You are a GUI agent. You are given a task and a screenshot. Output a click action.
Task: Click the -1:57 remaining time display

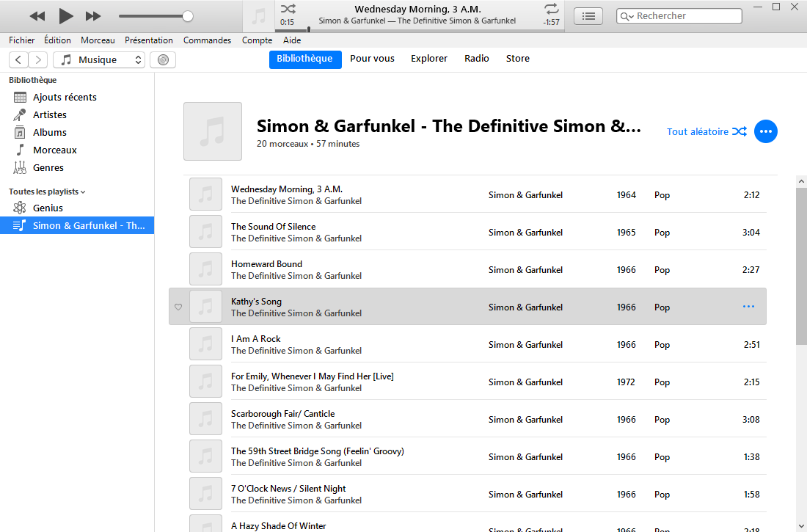pos(551,22)
